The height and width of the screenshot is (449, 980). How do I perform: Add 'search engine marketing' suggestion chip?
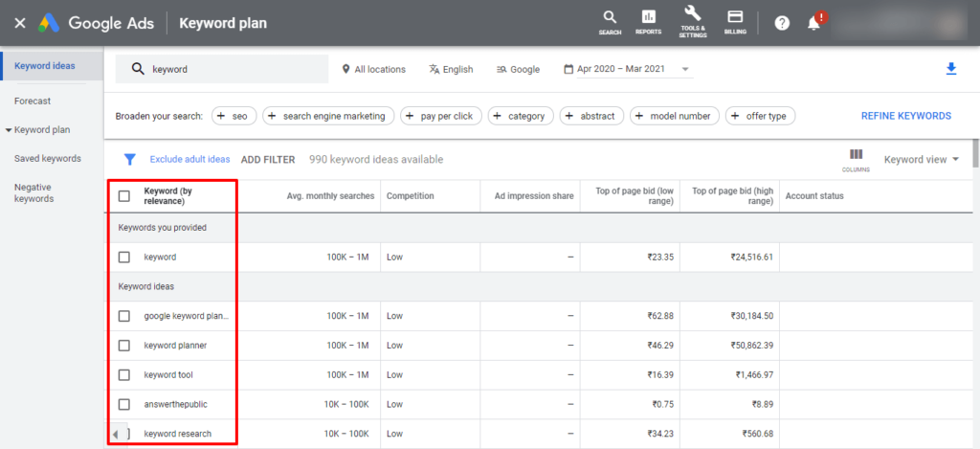click(328, 116)
